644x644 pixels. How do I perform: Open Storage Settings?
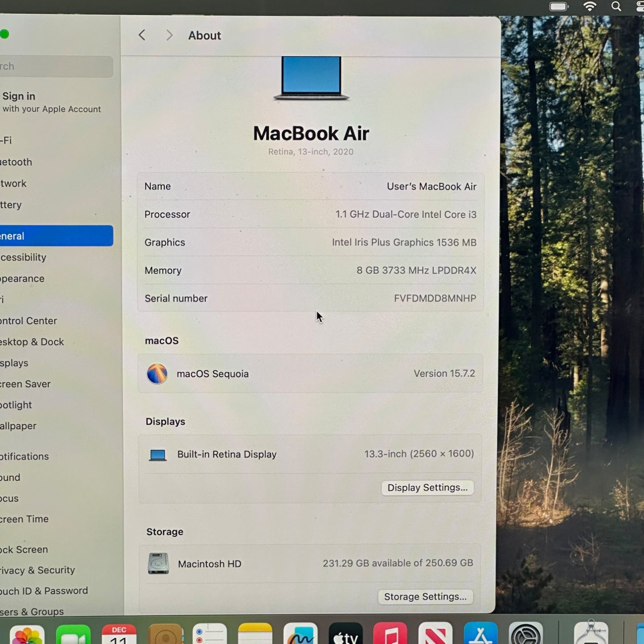(x=425, y=597)
